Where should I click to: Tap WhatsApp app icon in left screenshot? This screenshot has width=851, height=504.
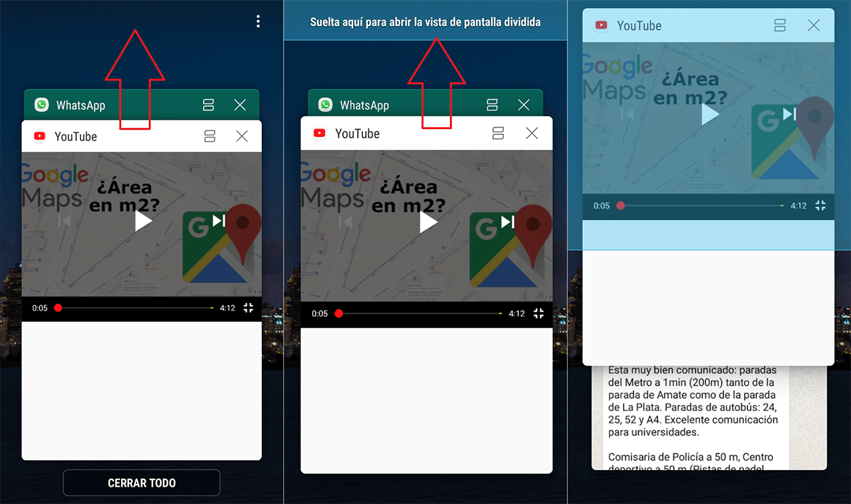point(42,105)
